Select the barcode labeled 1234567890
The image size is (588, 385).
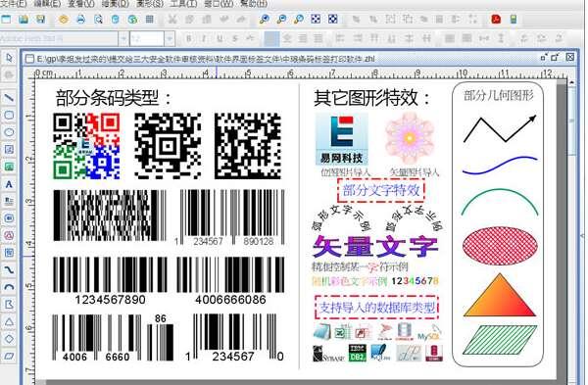[110, 281]
